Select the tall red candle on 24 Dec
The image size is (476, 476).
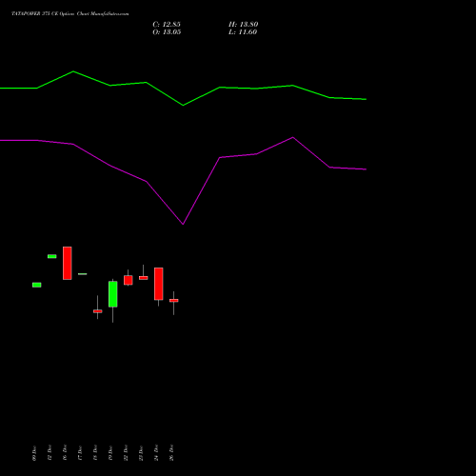click(x=159, y=284)
